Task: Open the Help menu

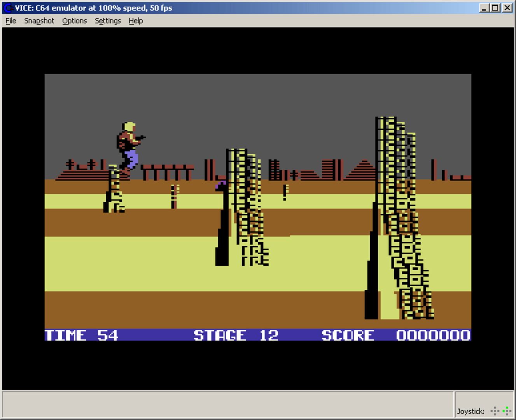Action: [x=136, y=21]
